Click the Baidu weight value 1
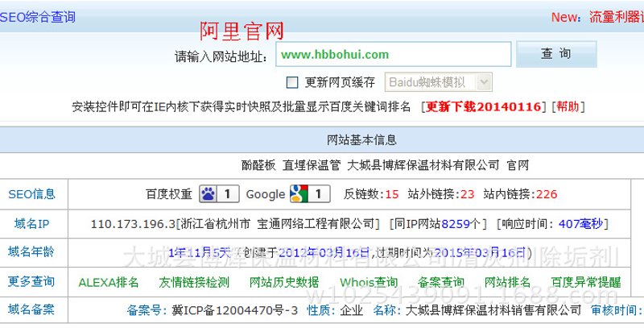The width and height of the screenshot is (644, 328). [x=228, y=194]
